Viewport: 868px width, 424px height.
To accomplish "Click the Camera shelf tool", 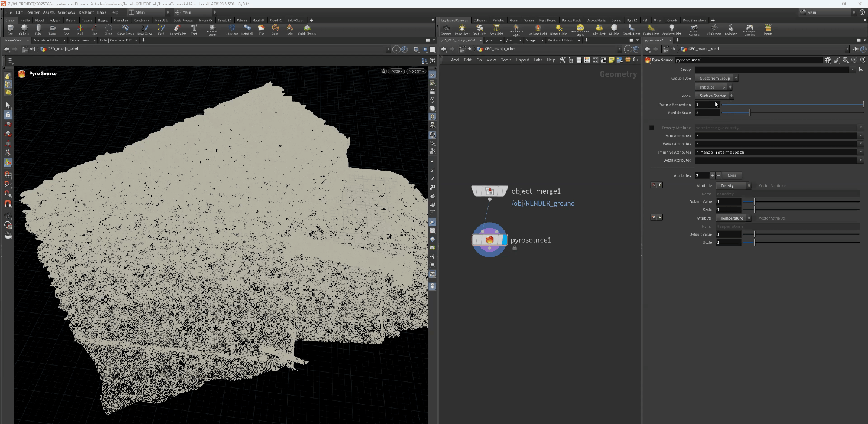I will tap(446, 28).
